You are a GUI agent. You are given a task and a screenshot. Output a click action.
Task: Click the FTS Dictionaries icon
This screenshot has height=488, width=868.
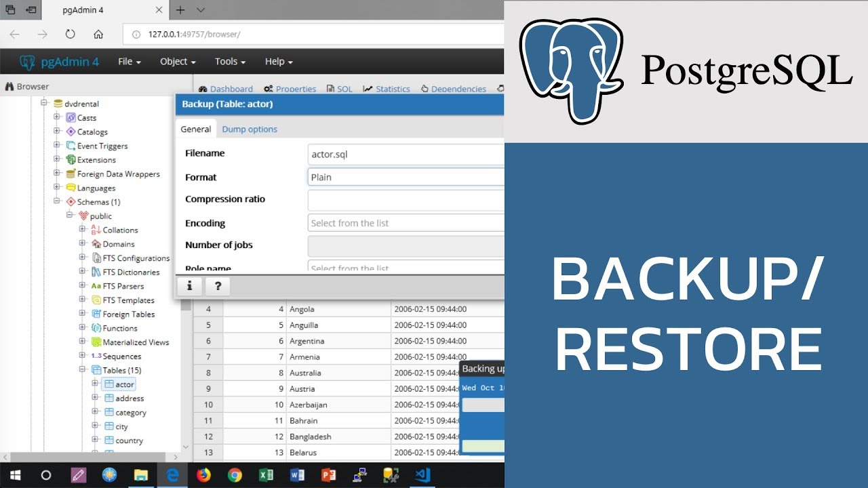pos(96,272)
